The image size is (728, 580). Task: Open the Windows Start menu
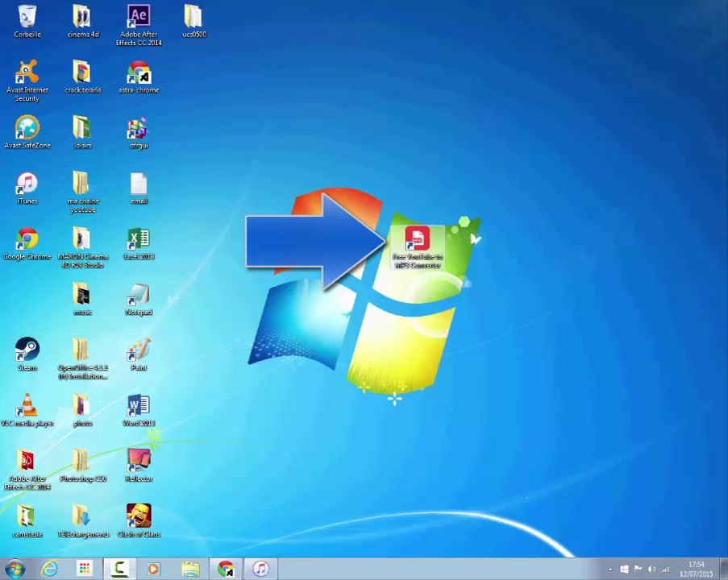tap(15, 569)
